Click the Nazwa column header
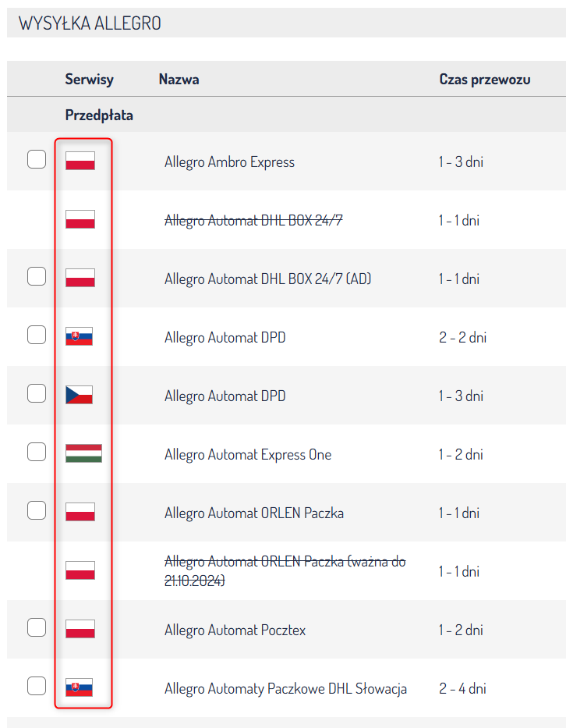Viewport: 566px width, 728px height. click(x=179, y=79)
